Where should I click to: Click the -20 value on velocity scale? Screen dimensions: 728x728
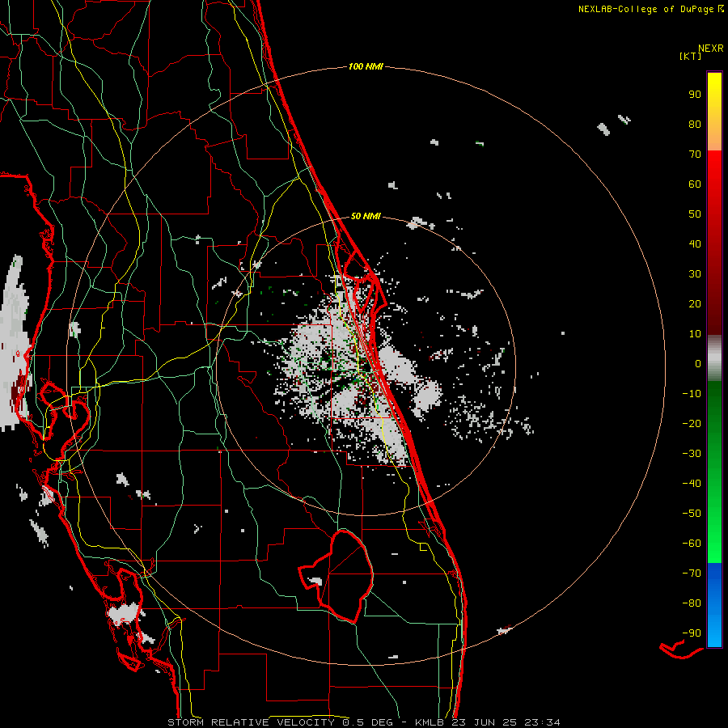click(692, 424)
